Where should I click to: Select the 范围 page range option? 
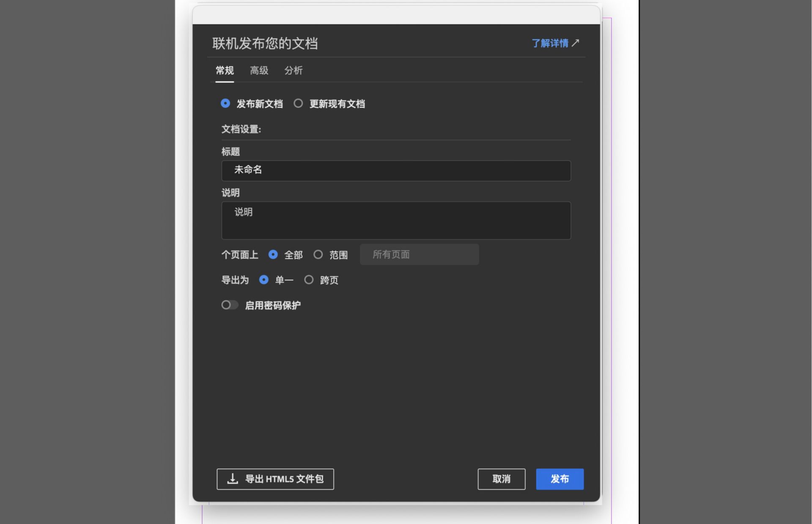(318, 255)
